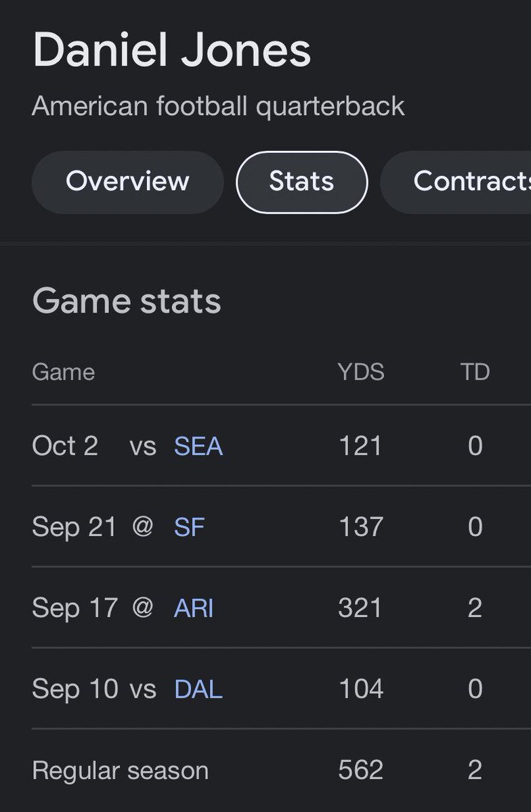The image size is (531, 812).
Task: Click the American football quarterback subtitle
Action: tap(218, 106)
